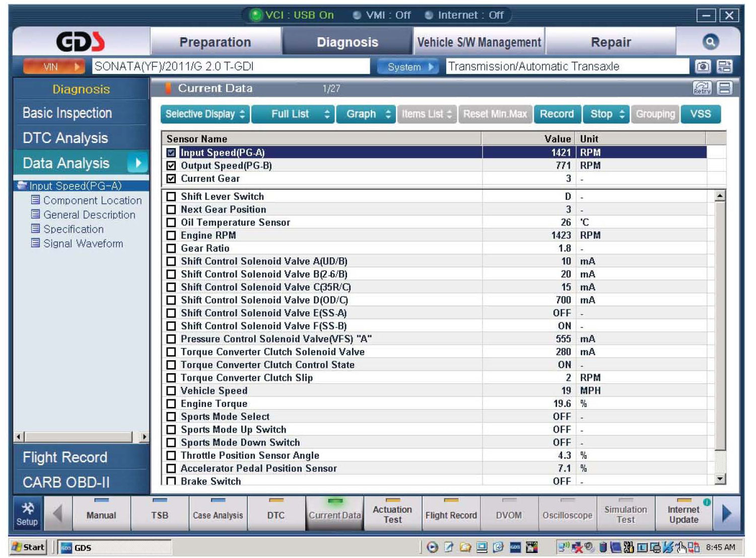The image size is (756, 558).
Task: Click the right arrow to scroll the bottom toolbar
Action: [x=726, y=514]
